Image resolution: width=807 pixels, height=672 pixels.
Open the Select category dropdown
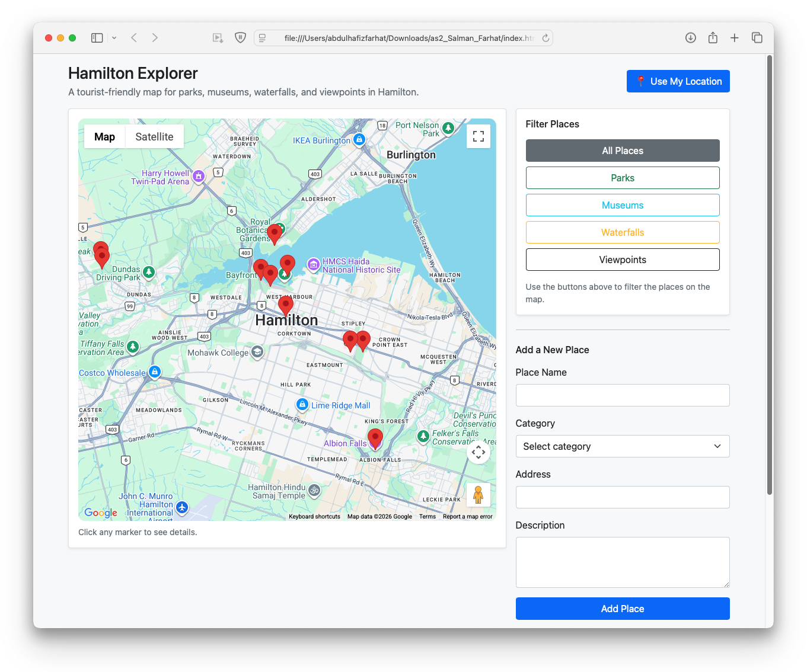coord(622,446)
